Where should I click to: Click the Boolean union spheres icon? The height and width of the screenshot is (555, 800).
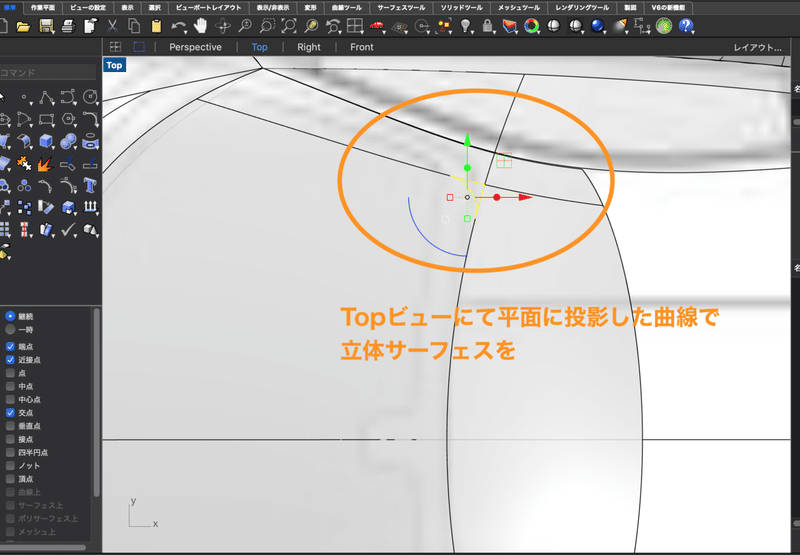pos(68,141)
